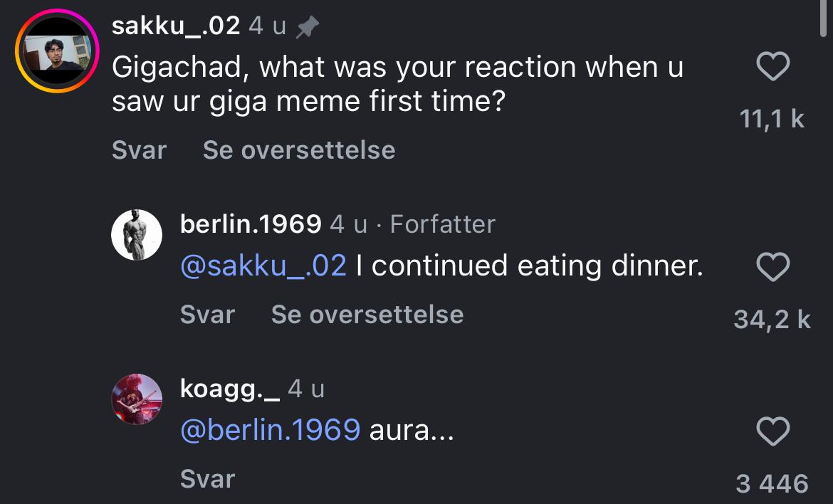Like berlin.1969's dinner reply

[772, 268]
